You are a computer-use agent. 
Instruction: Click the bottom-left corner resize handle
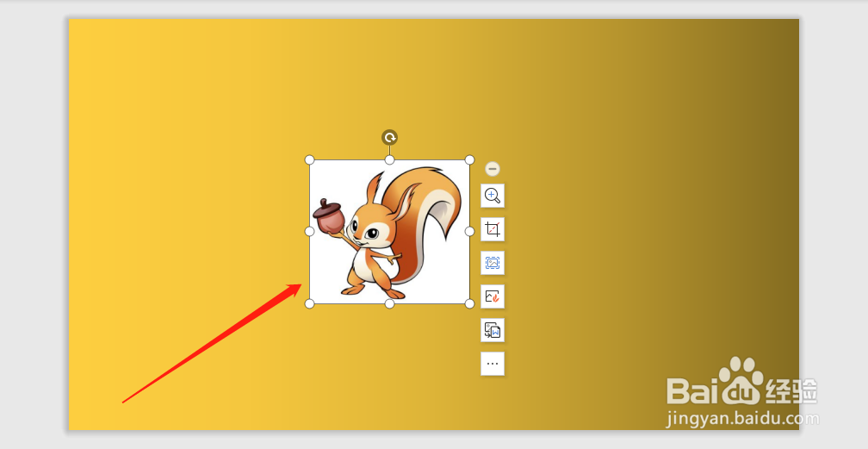310,303
